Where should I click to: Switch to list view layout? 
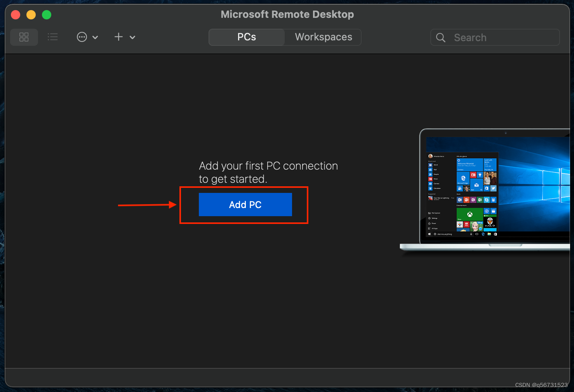coord(53,37)
